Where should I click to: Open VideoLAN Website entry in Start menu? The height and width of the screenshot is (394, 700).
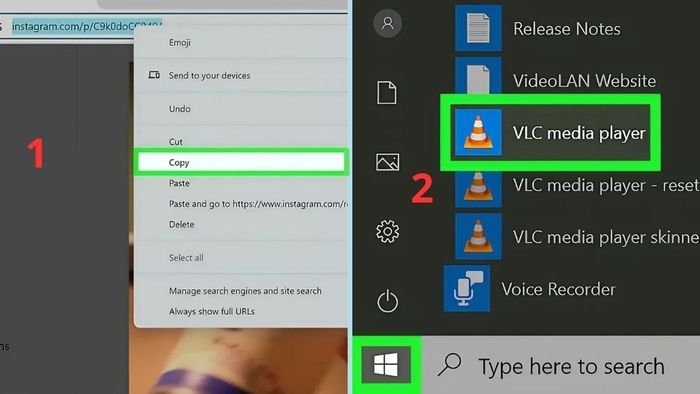(x=584, y=81)
